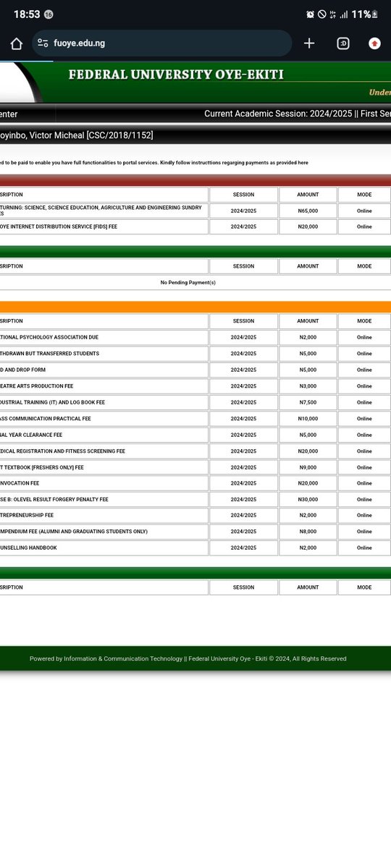Click the N8,000 amount cell
Viewport: 391px width, 868px height.
click(x=308, y=531)
